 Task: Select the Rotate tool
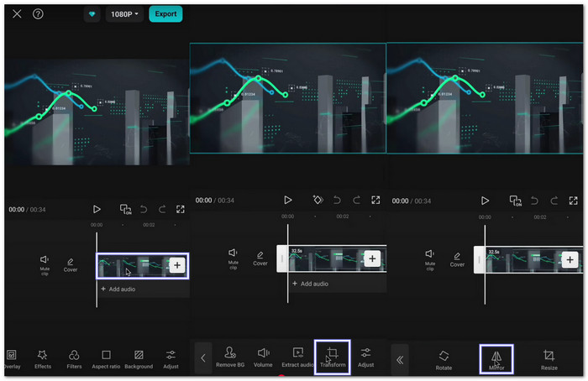[x=444, y=360]
